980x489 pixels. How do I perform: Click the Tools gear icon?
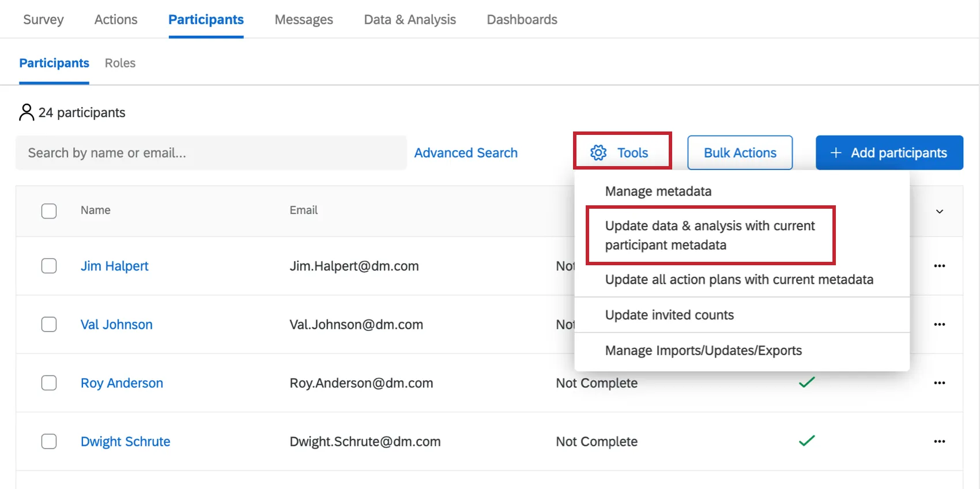coord(598,153)
